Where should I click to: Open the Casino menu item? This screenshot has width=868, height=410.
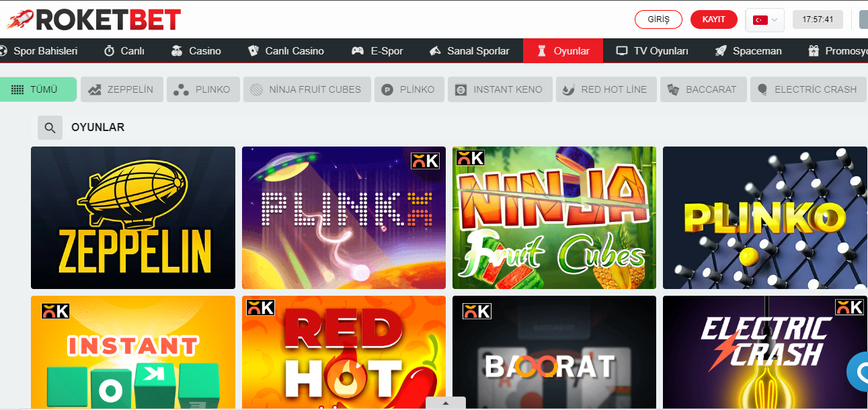tap(196, 51)
